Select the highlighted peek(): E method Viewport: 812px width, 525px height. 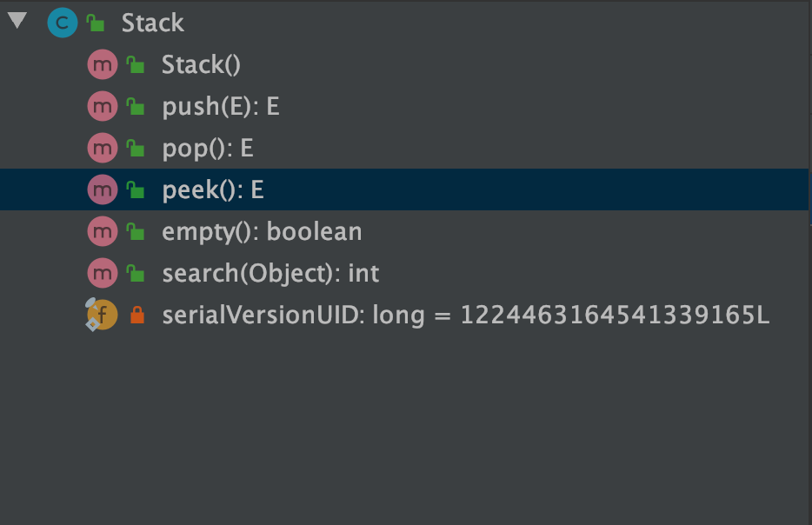coord(212,189)
